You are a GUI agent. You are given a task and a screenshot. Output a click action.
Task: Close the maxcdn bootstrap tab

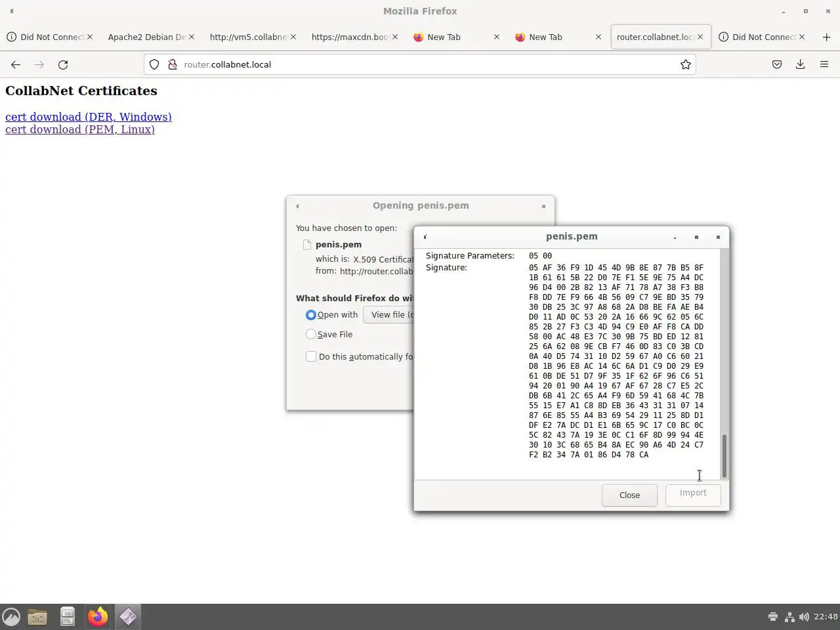[395, 37]
